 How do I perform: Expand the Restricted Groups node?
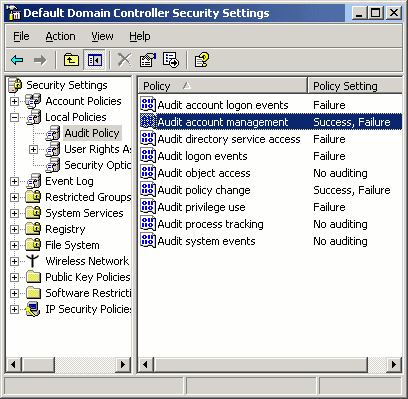pos(14,197)
